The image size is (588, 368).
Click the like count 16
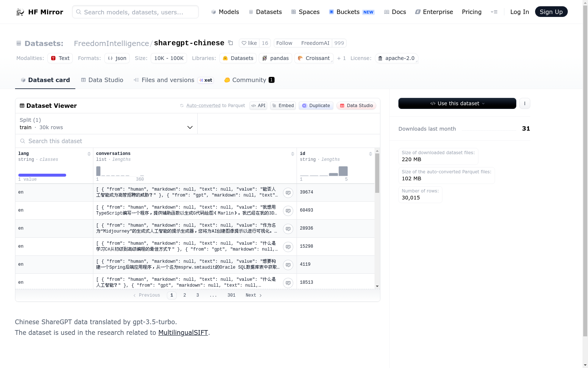(x=265, y=43)
